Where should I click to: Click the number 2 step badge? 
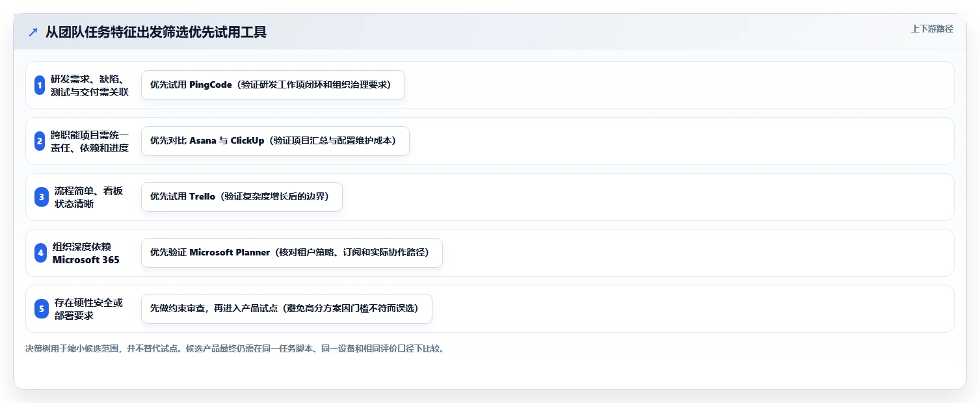tap(40, 141)
